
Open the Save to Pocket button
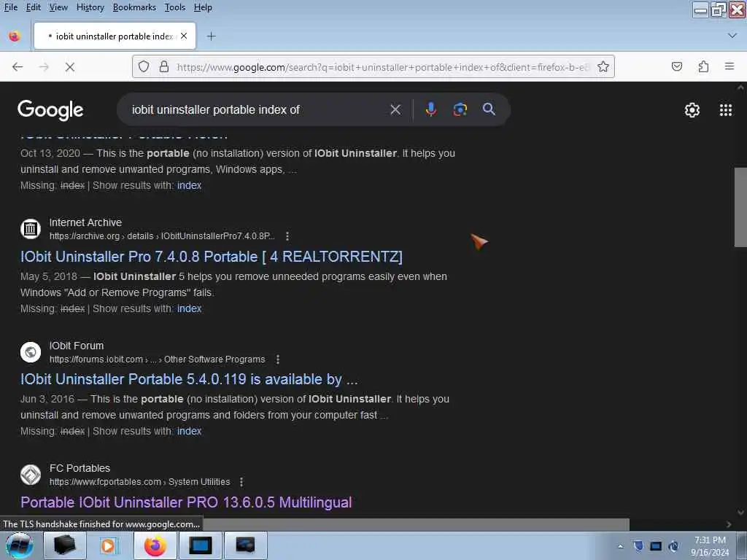coord(676,66)
